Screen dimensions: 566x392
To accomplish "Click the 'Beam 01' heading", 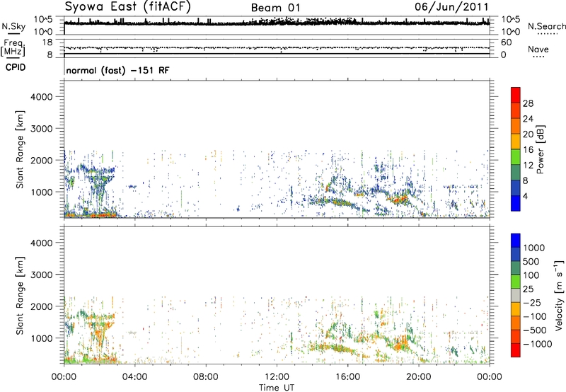I will pyautogui.click(x=275, y=8).
